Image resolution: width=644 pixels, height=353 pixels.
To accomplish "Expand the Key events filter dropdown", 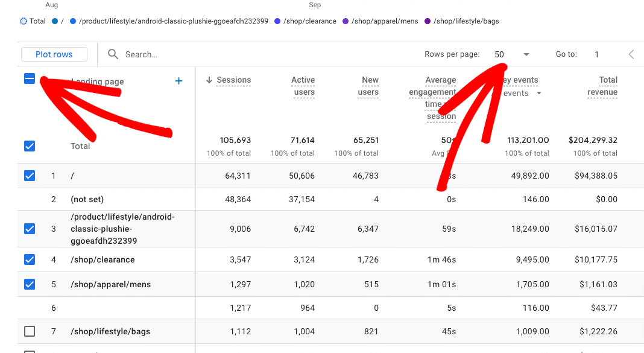I will [x=538, y=93].
